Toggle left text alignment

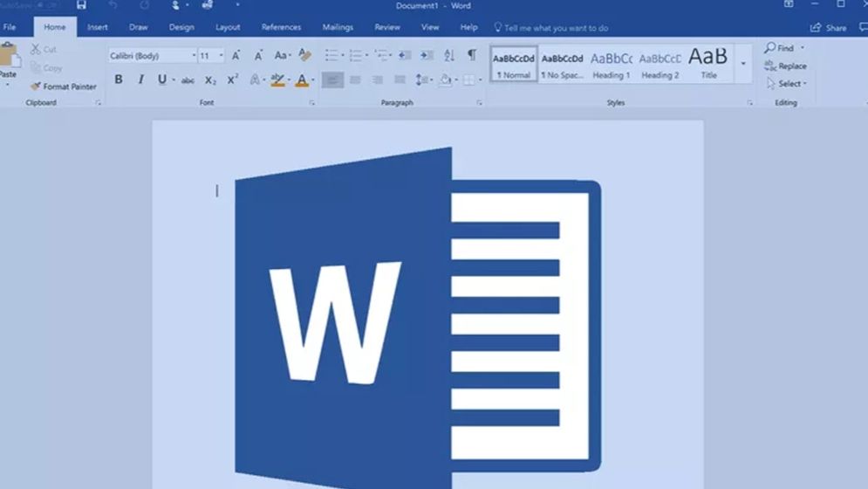click(332, 80)
